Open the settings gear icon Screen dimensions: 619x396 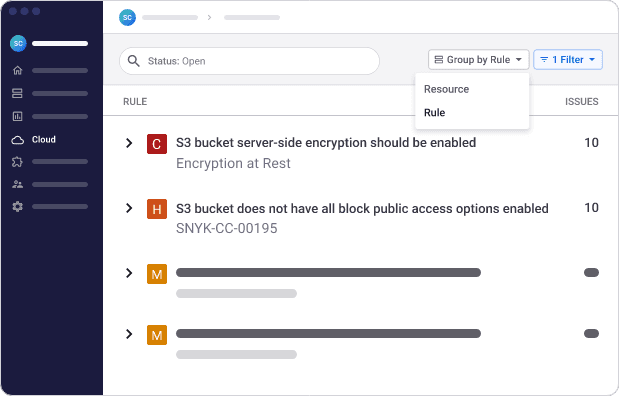[x=17, y=206]
